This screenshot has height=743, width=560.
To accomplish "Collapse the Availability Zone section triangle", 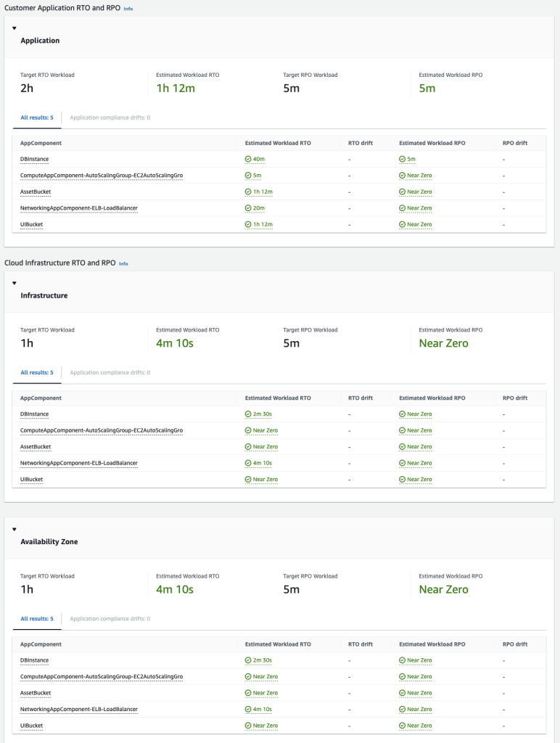I will pyautogui.click(x=15, y=529).
